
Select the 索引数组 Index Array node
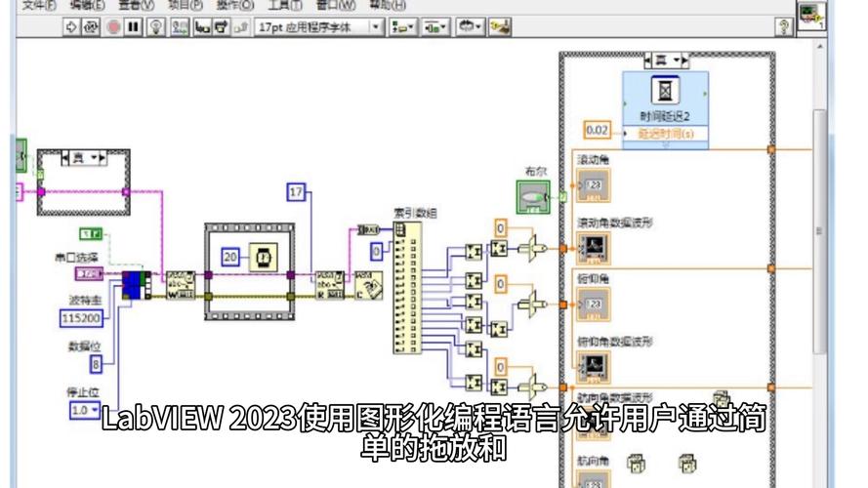tap(407, 288)
